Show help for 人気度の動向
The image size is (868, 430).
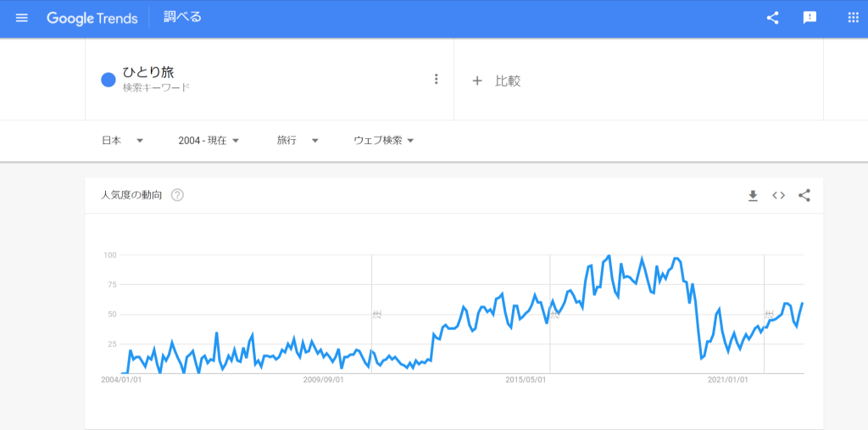[x=177, y=196]
